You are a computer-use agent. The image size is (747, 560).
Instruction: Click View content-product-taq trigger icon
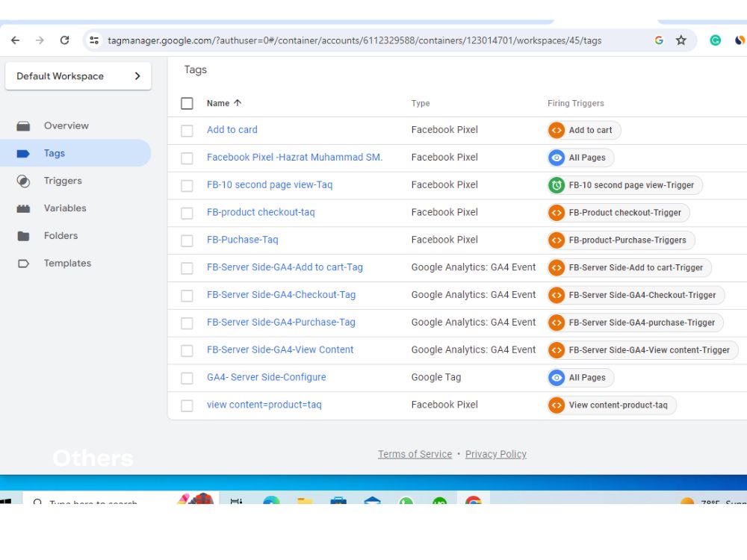[x=557, y=405]
